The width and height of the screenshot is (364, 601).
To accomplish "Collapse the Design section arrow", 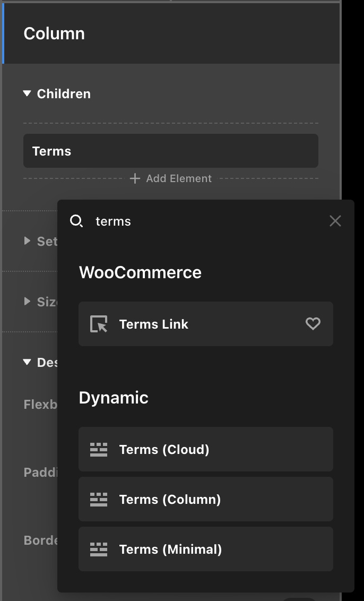I will (x=27, y=362).
